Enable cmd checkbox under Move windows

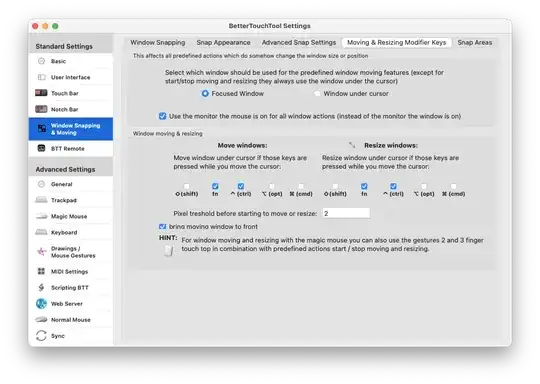point(301,186)
